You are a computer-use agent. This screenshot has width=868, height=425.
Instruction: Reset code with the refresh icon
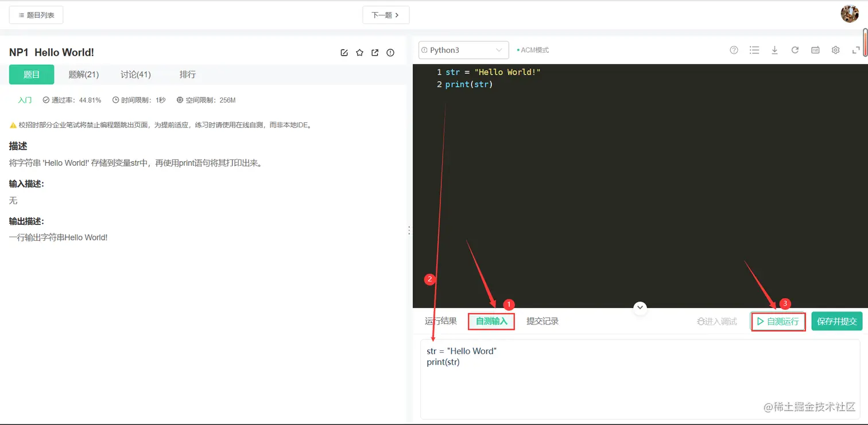[x=795, y=50]
